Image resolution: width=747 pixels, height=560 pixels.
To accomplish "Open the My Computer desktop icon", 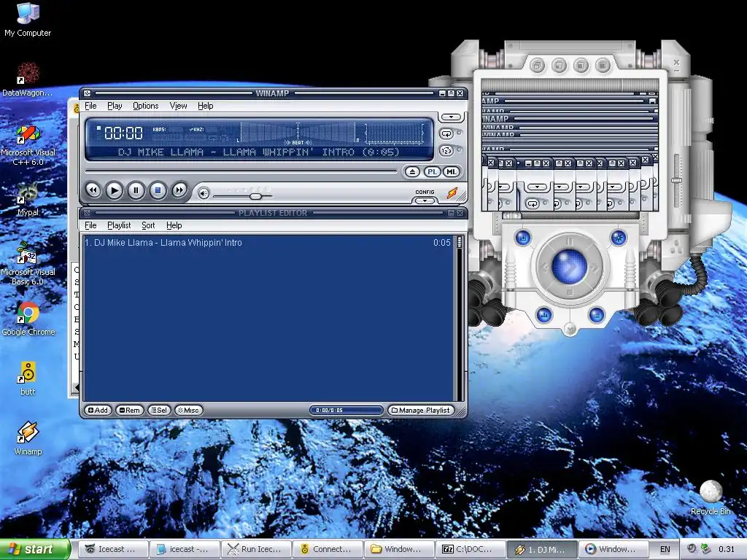I will 28,20.
